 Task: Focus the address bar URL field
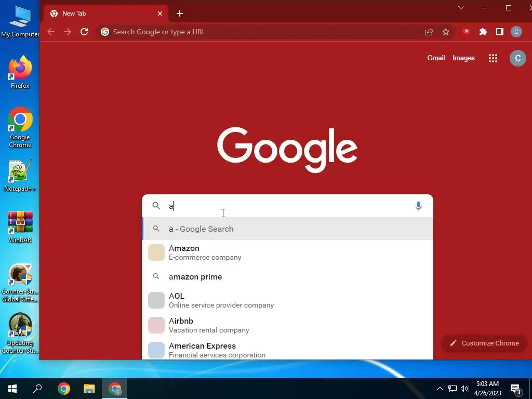264,32
